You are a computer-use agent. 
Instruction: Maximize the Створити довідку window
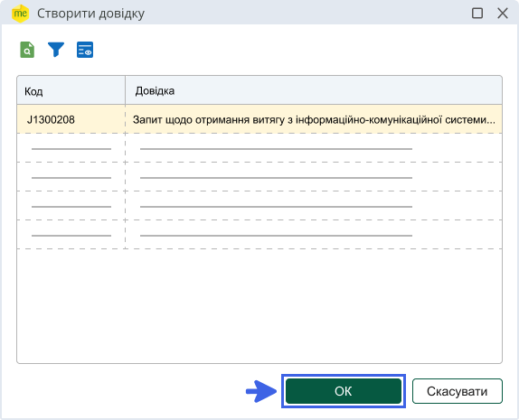pyautogui.click(x=477, y=14)
